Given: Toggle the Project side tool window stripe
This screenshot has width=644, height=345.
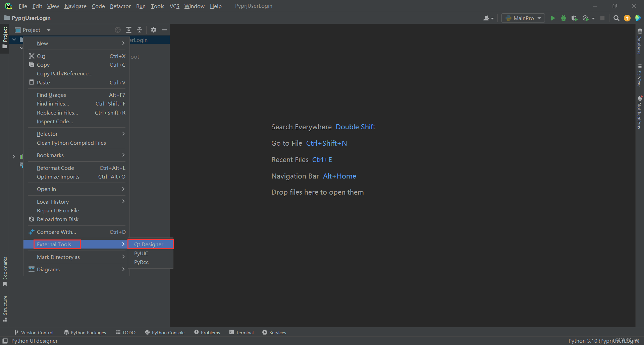Looking at the screenshot, I should pos(5,38).
